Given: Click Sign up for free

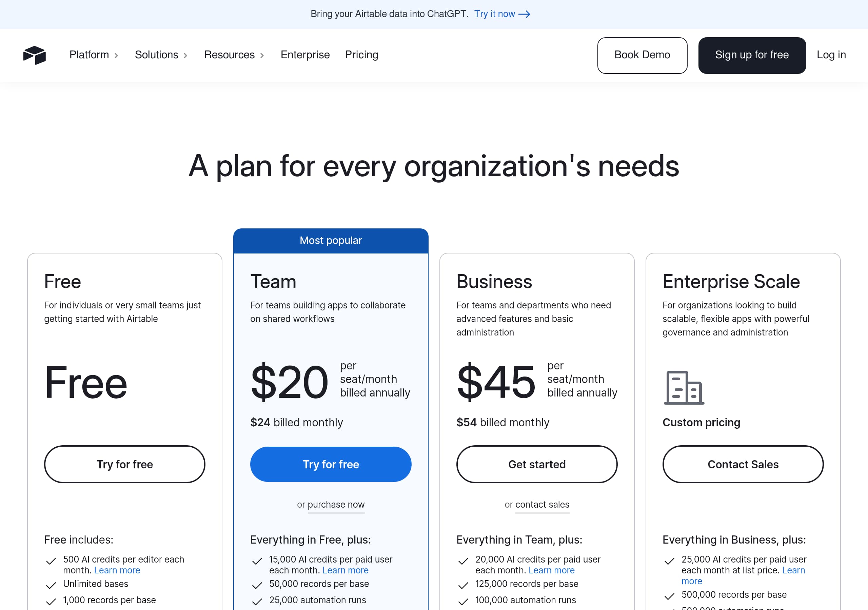Looking at the screenshot, I should (x=752, y=55).
